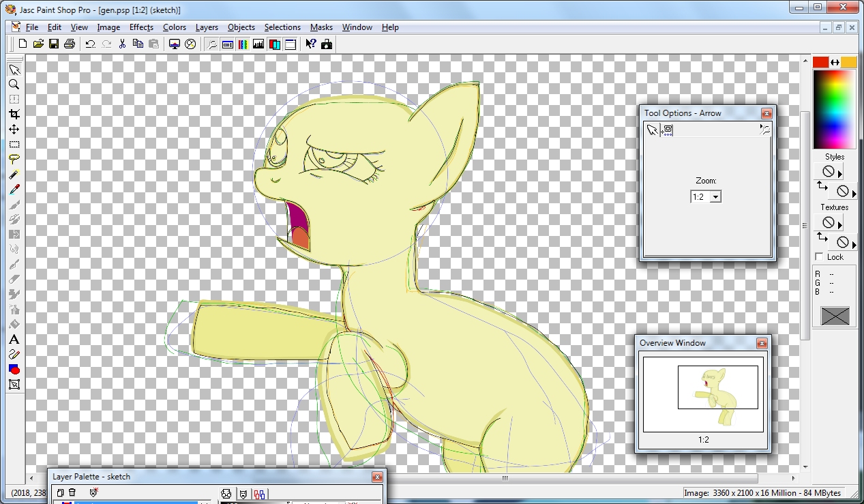Image resolution: width=864 pixels, height=504 pixels.
Task: Open the Effects menu
Action: pos(141,27)
